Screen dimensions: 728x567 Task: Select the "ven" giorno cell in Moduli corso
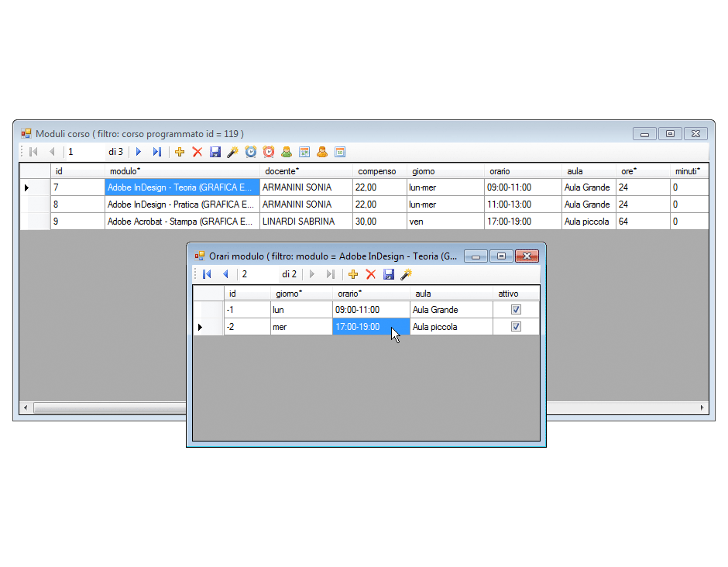[445, 222]
